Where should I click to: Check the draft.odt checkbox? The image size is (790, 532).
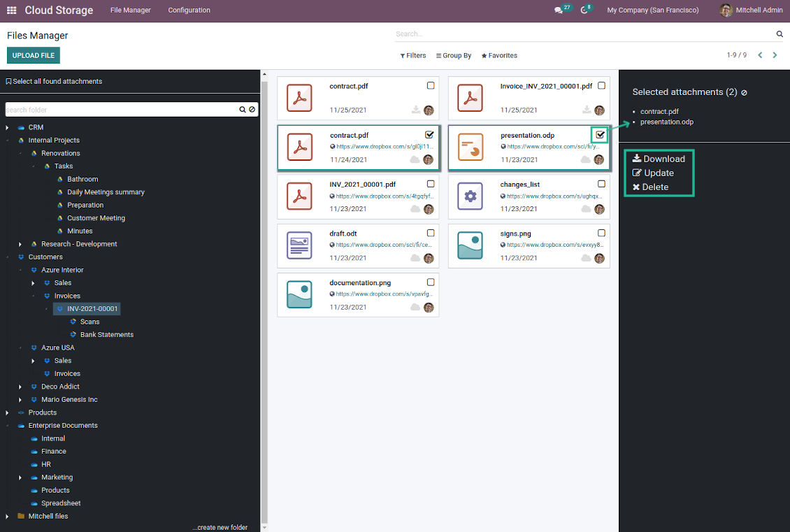430,233
